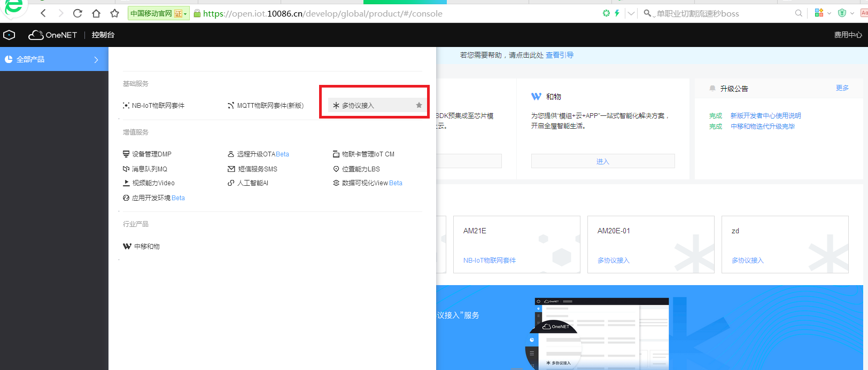This screenshot has width=868, height=370.
Task: Select 多协议接入 menu entry
Action: [376, 105]
